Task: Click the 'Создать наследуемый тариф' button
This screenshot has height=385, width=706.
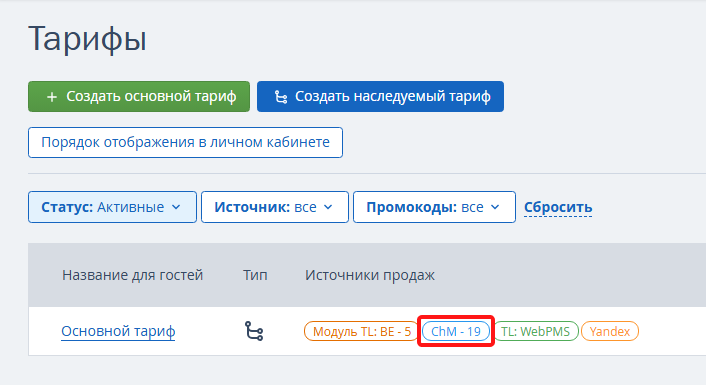Action: (380, 96)
